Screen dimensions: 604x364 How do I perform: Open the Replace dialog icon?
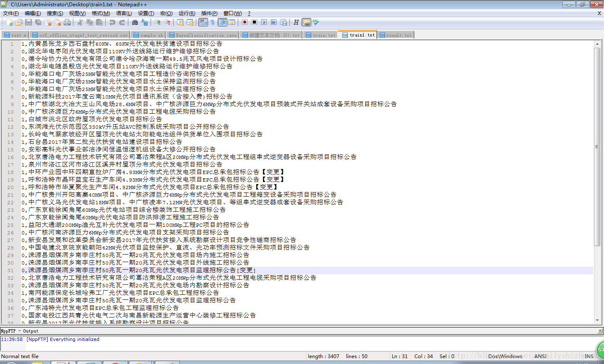tap(144, 22)
